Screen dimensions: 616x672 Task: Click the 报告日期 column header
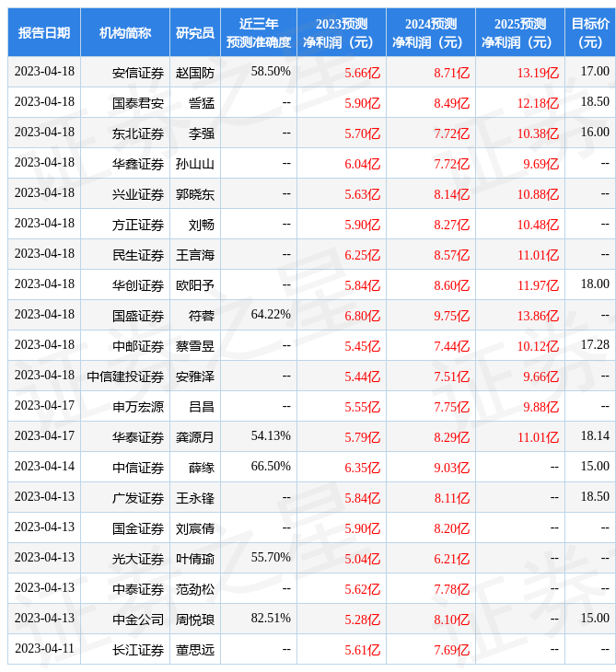coord(44,33)
